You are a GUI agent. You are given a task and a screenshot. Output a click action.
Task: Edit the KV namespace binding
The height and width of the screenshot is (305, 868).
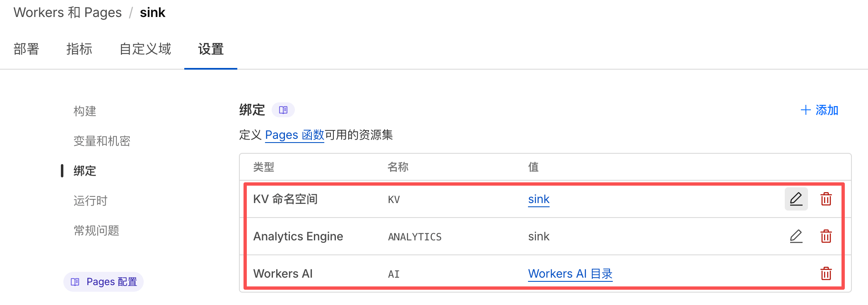pyautogui.click(x=796, y=199)
